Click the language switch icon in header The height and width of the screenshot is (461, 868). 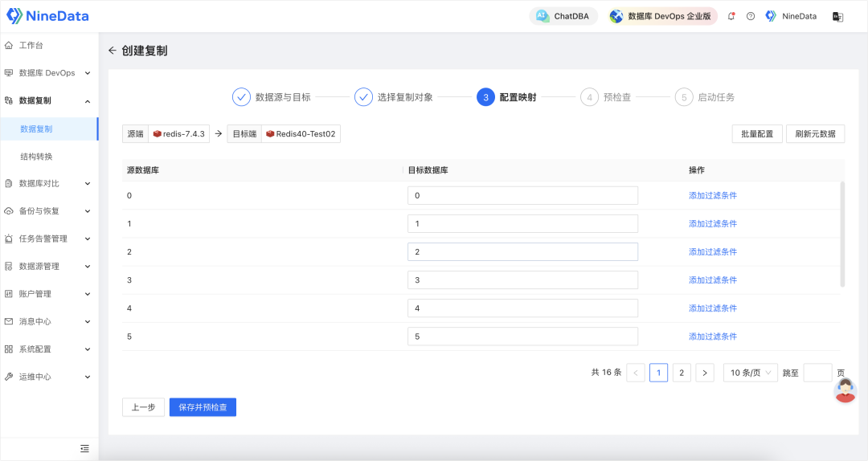[x=837, y=16]
